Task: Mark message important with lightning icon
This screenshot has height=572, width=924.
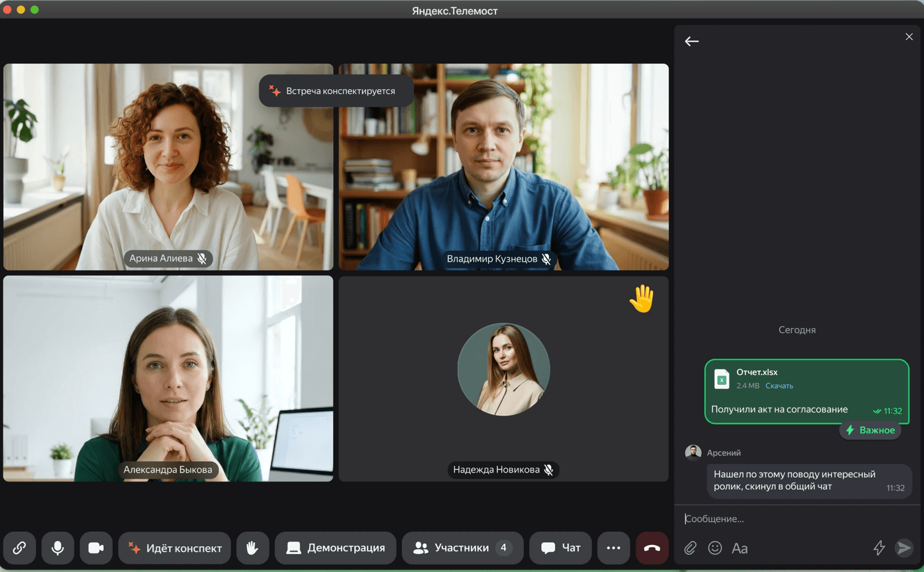Action: [879, 547]
